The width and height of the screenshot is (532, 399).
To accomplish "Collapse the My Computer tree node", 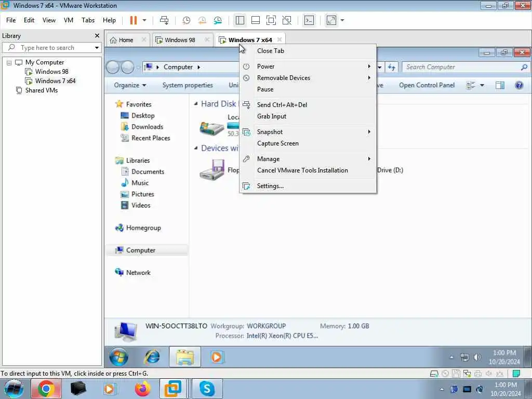I will tap(9, 63).
